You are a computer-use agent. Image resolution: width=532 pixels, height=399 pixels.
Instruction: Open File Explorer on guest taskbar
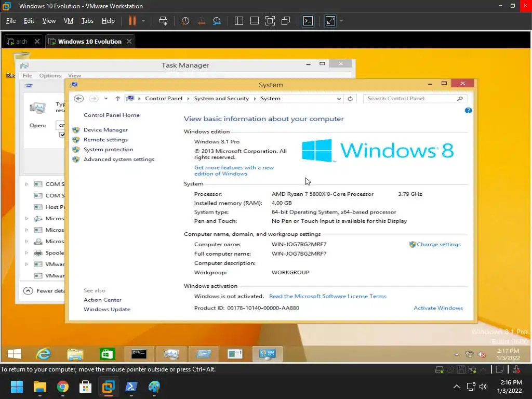75,354
